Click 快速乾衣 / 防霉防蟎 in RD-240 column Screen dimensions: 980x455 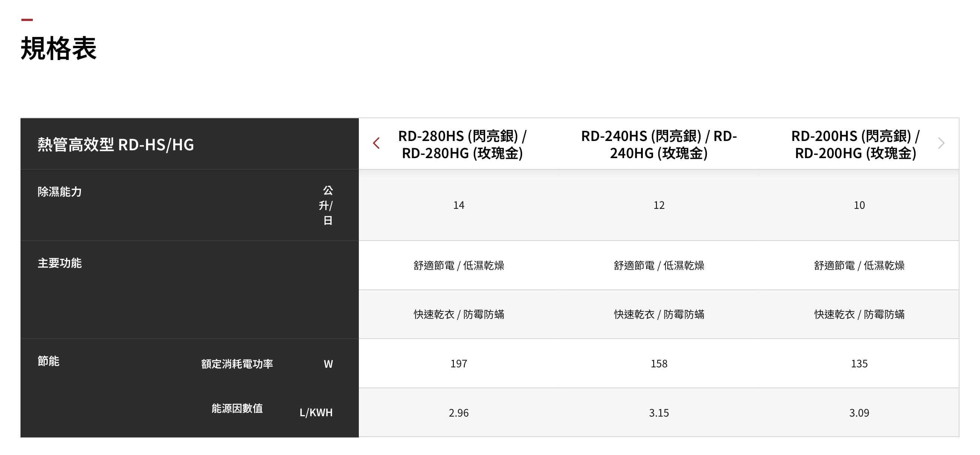coord(658,314)
